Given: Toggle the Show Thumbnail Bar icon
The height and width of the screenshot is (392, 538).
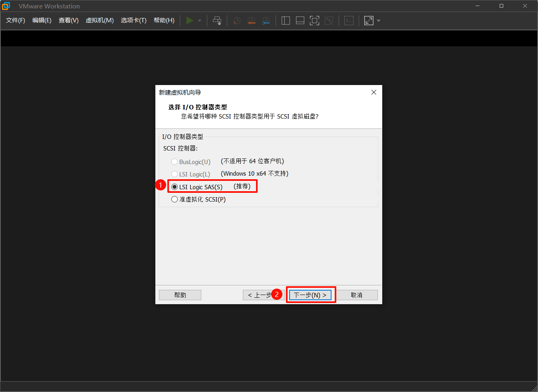Looking at the screenshot, I should pos(300,20).
